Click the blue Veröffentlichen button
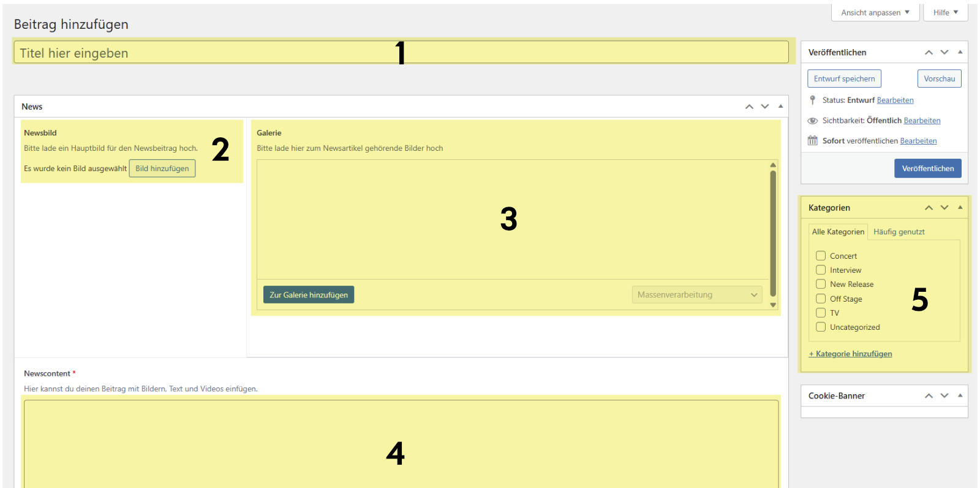Image resolution: width=980 pixels, height=488 pixels. pyautogui.click(x=927, y=169)
